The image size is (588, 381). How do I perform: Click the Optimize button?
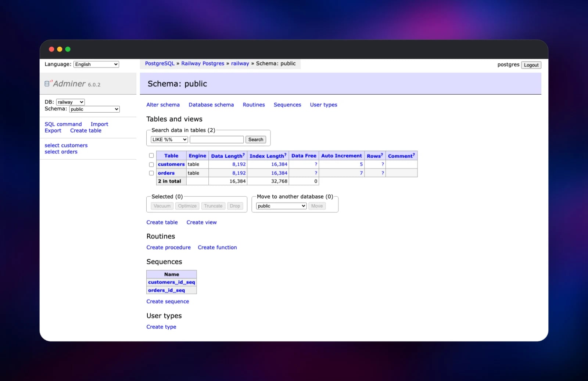point(187,206)
